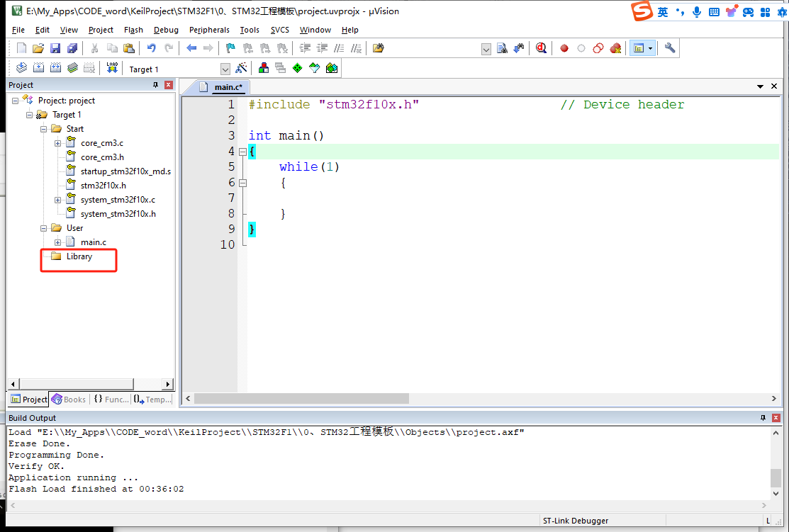Image resolution: width=789 pixels, height=532 pixels.
Task: Open the SVCS menu
Action: pyautogui.click(x=280, y=30)
